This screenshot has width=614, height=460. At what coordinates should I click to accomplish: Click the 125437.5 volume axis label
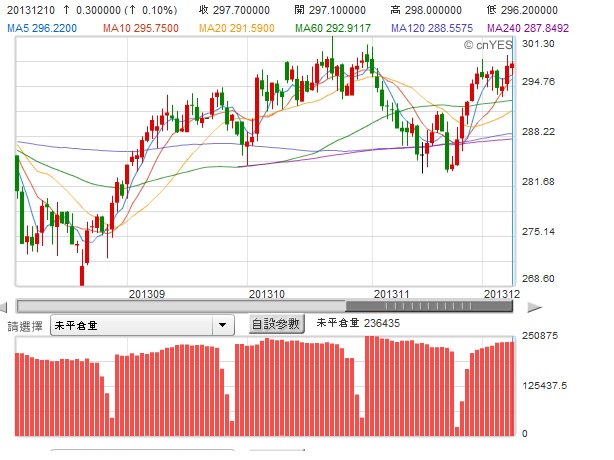544,386
